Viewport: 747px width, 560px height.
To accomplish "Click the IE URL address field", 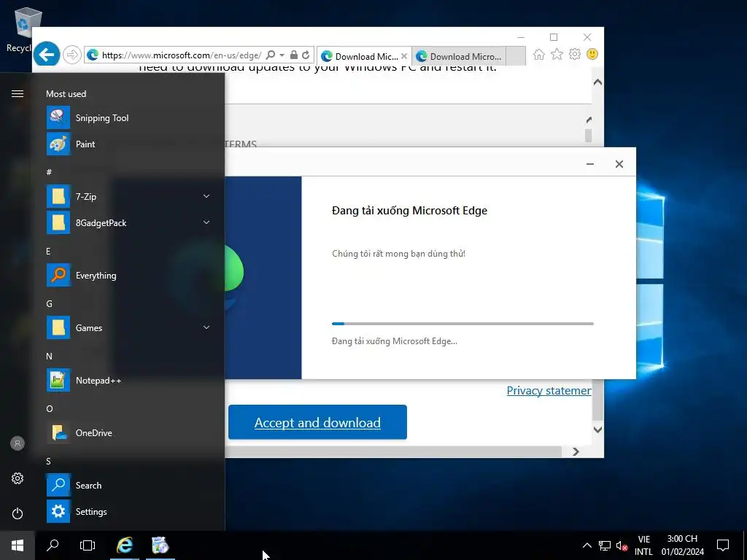I will coord(181,55).
